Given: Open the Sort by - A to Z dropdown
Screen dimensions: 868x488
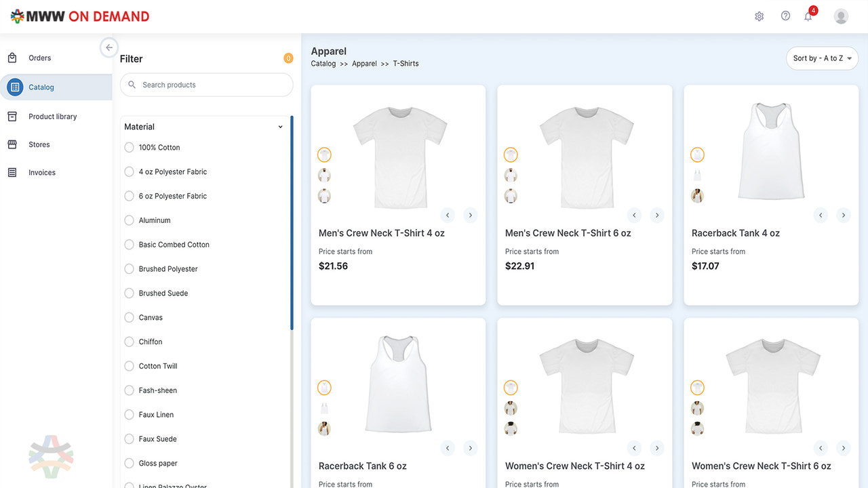Looking at the screenshot, I should [822, 58].
